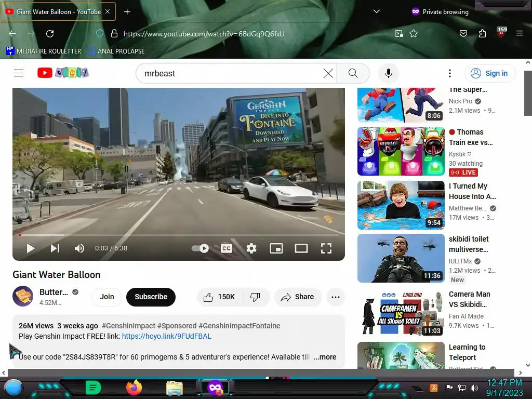
Task: Open the #GenshinImpact hashtag
Action: coord(128,326)
